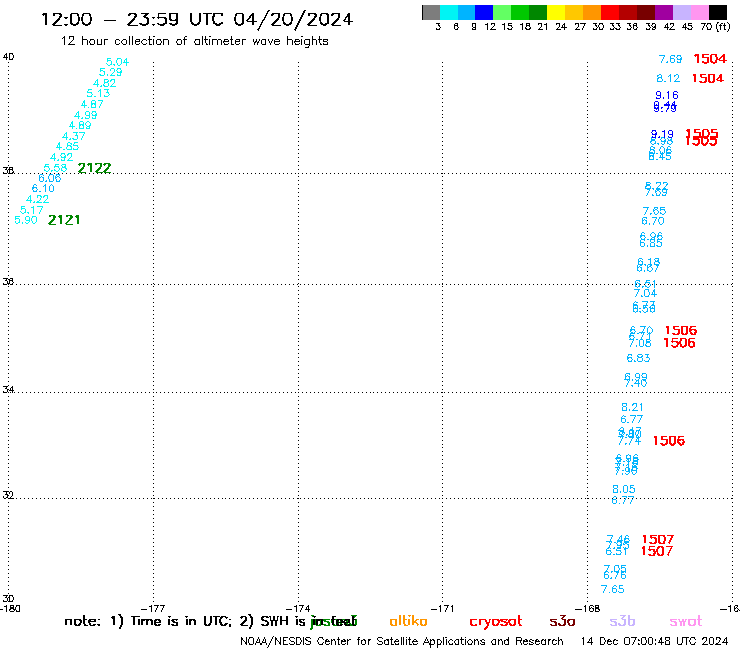Click the 'swot' satellite label

coord(686,621)
